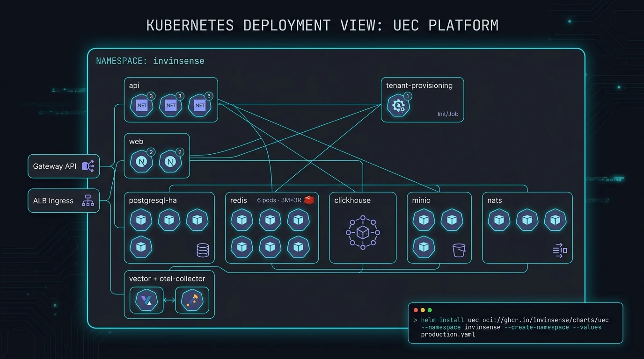This screenshot has height=359, width=644.
Task: Click the red Redis logo
Action: (309, 200)
